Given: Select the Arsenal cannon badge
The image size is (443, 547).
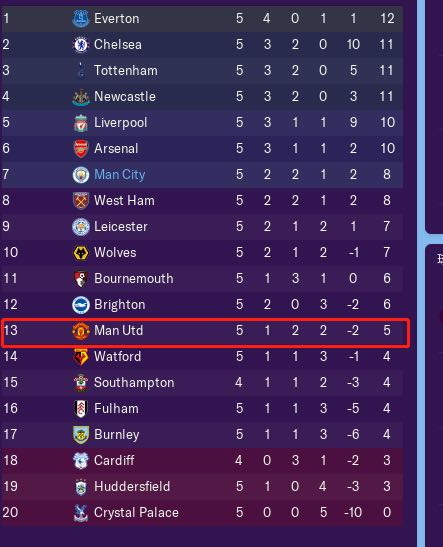Looking at the screenshot, I should (x=81, y=149).
